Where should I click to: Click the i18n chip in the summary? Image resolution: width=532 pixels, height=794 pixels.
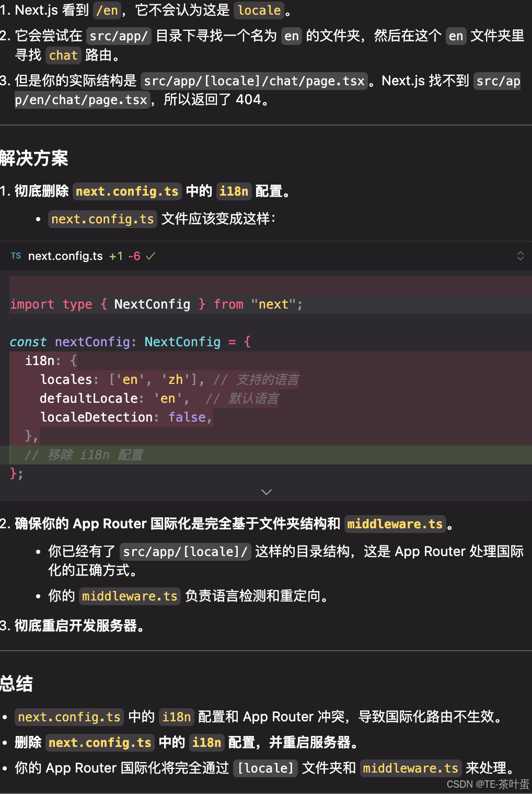(176, 717)
